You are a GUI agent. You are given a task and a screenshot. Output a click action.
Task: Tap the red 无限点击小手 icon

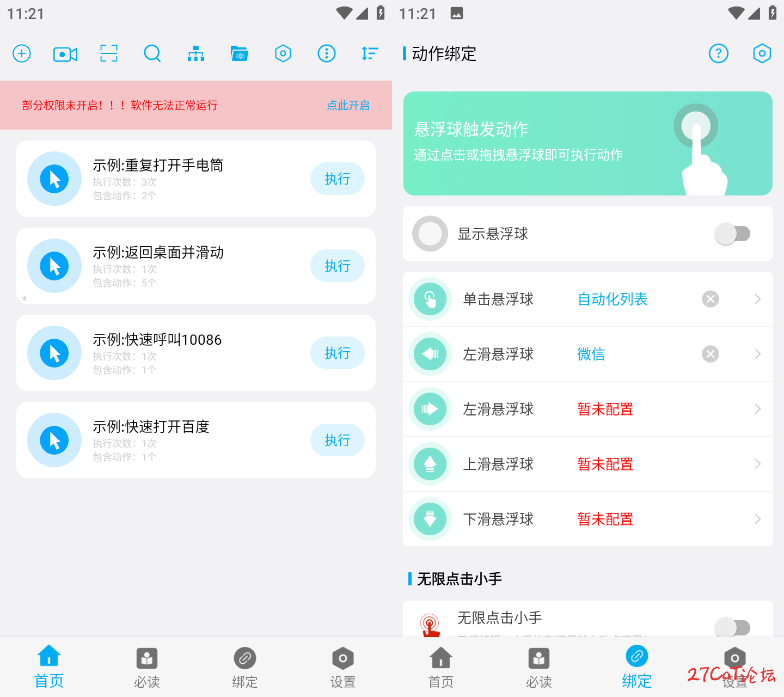pos(430,625)
